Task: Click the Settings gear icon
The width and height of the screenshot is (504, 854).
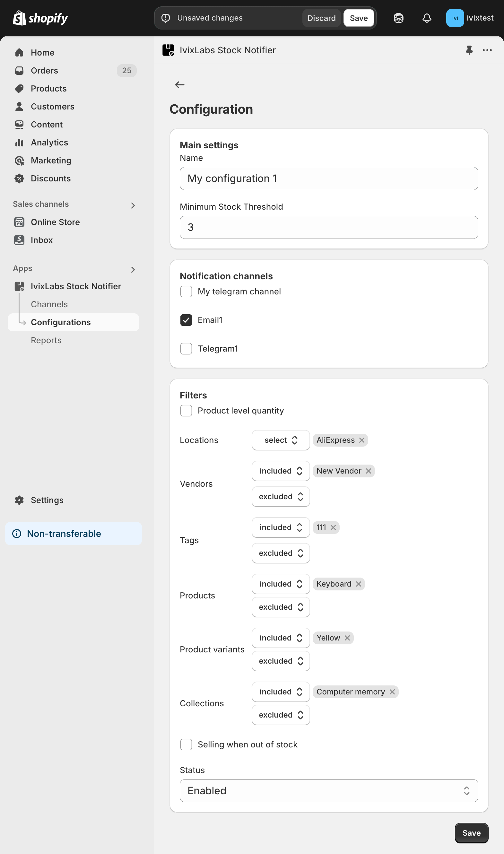Action: pos(19,500)
